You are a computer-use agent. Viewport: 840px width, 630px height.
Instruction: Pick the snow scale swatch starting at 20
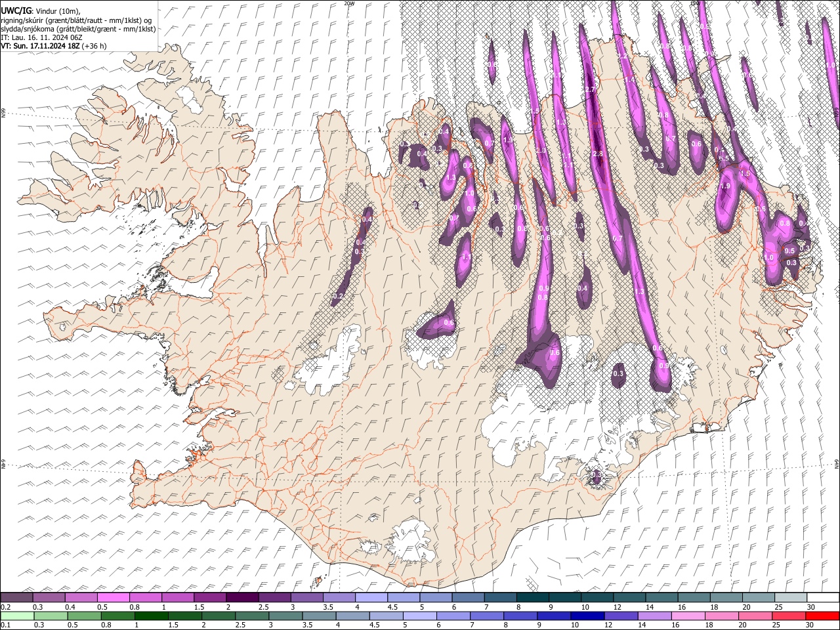[758, 597]
